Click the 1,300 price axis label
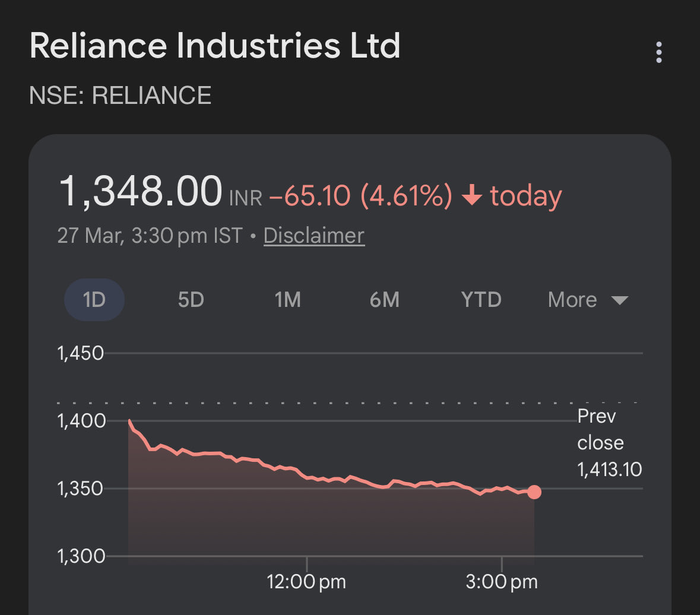Viewport: 700px width, 615px height. (81, 556)
